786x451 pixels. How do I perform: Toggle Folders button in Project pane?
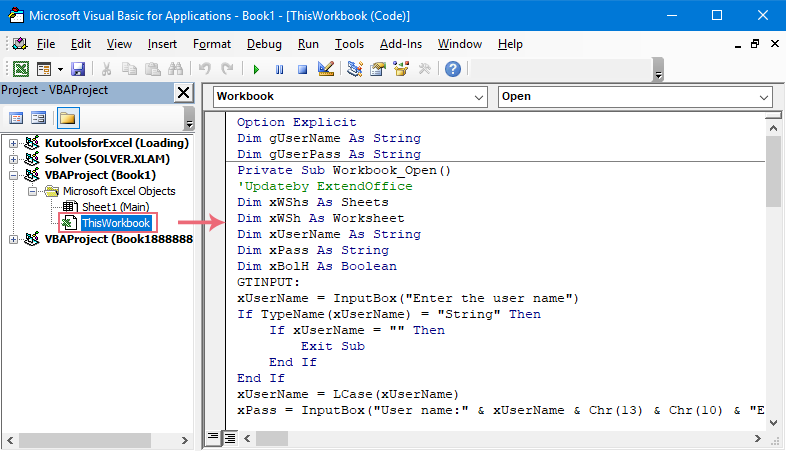tap(68, 118)
